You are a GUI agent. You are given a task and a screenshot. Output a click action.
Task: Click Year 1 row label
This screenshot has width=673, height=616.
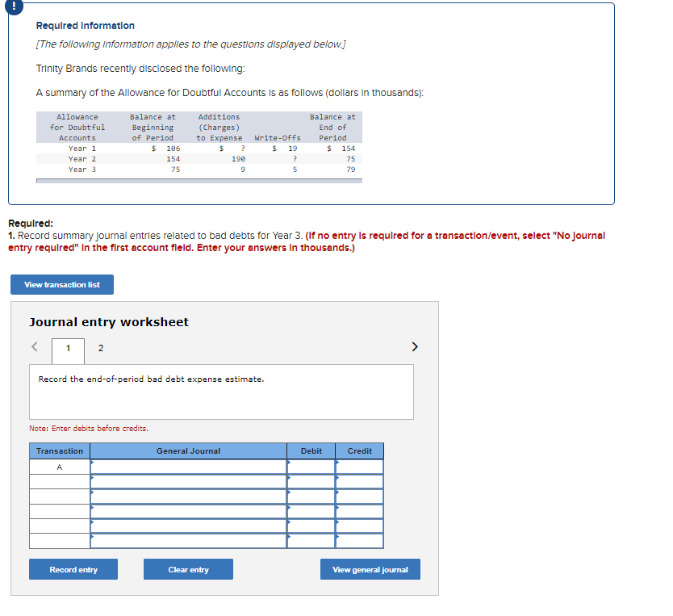coord(82,149)
